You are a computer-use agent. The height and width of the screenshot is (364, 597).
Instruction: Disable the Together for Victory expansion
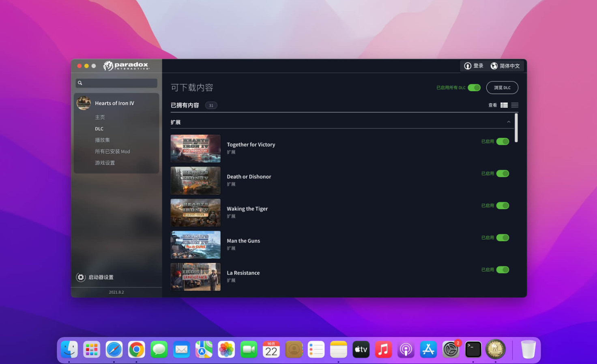point(503,141)
